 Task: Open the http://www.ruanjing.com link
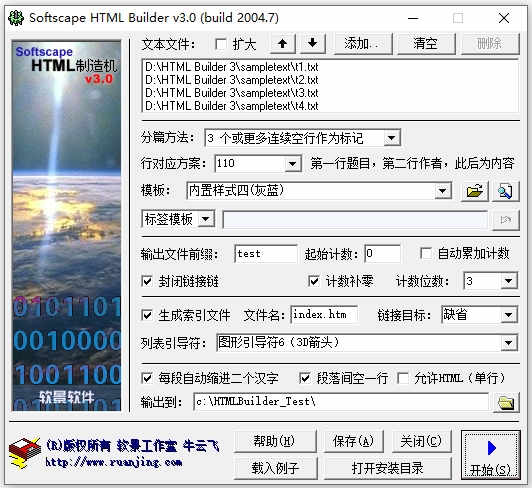pos(114,462)
